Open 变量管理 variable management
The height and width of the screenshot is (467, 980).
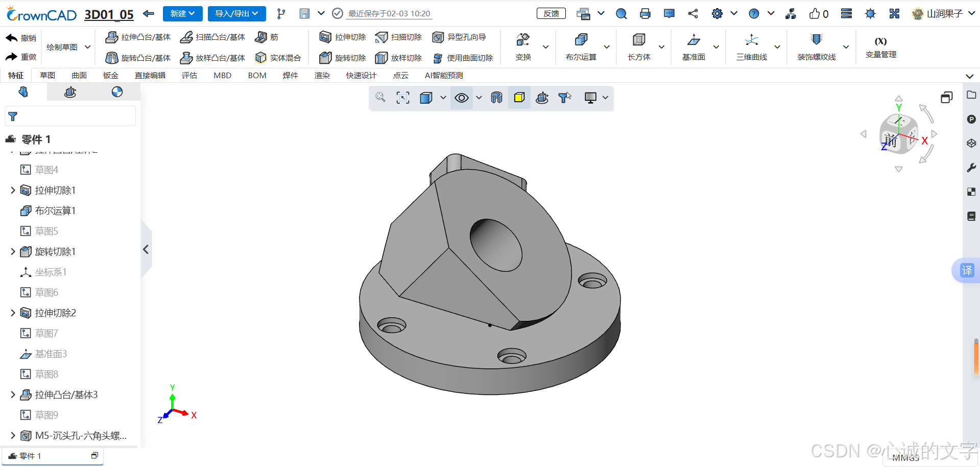point(880,48)
